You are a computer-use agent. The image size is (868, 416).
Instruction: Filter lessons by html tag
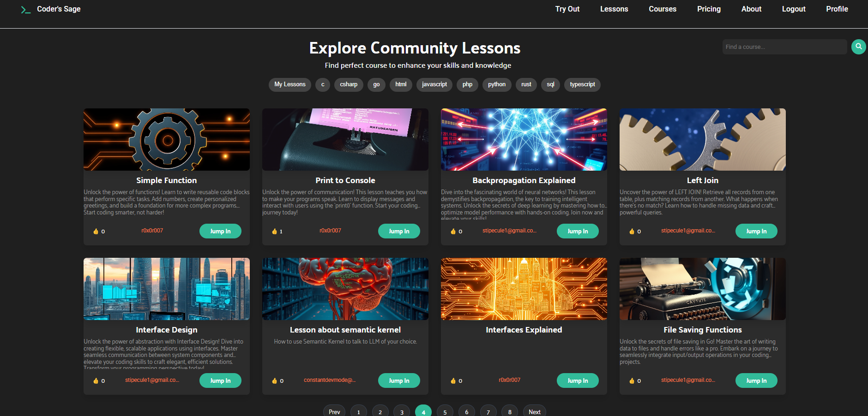pos(401,84)
